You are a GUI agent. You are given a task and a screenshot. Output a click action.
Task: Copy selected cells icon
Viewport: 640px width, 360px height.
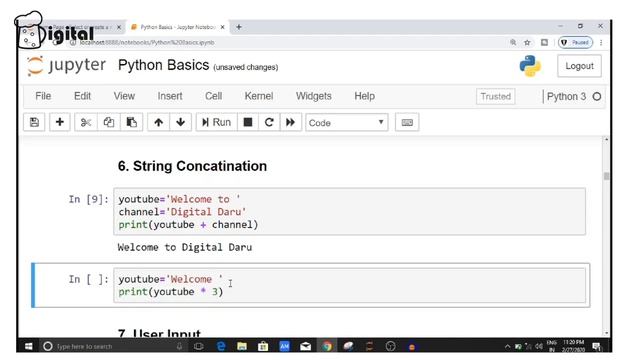coord(109,122)
